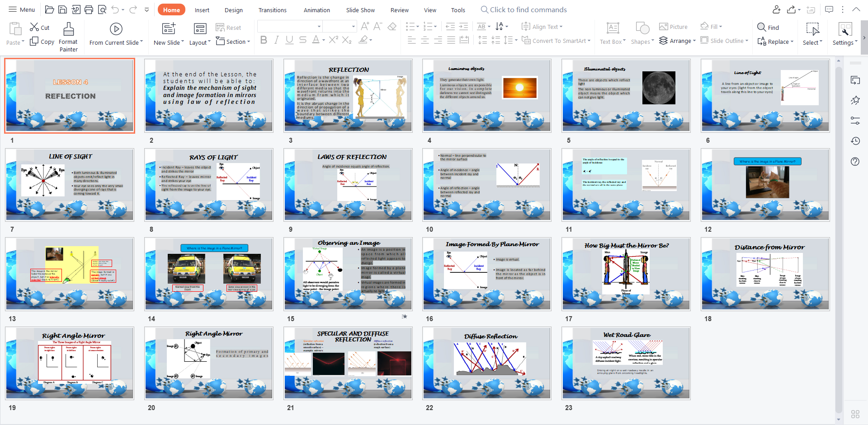Image resolution: width=868 pixels, height=425 pixels.
Task: Click the search commands field
Action: point(524,9)
